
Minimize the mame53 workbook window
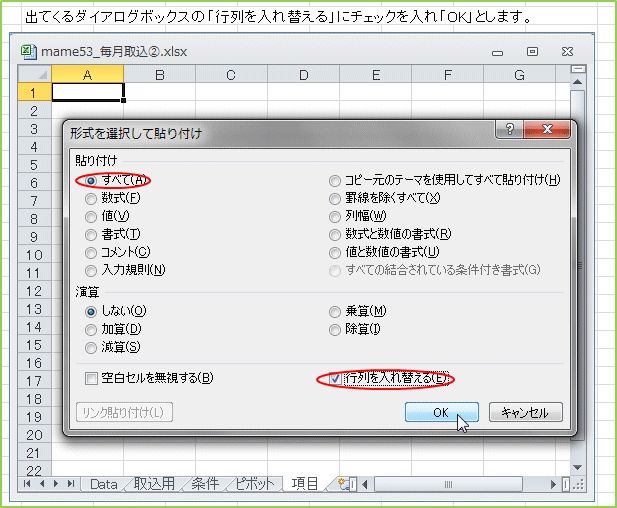(x=497, y=52)
